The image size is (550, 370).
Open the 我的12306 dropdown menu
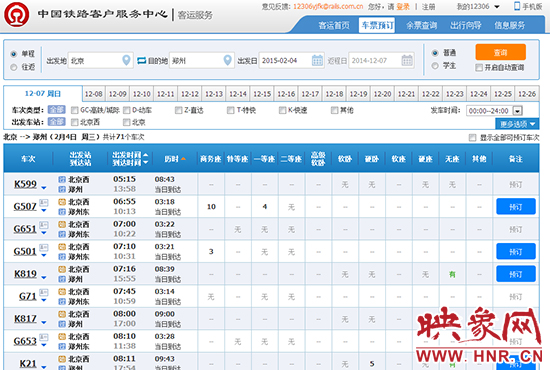tap(478, 6)
